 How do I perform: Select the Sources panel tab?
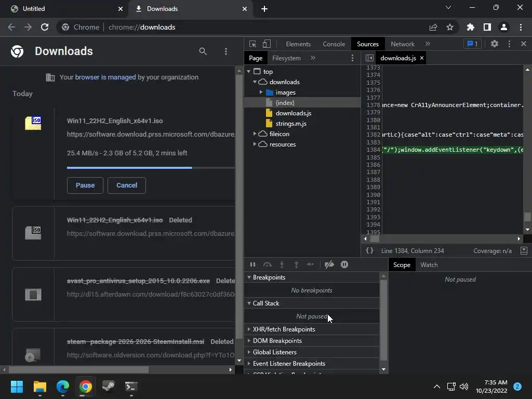tap(367, 44)
